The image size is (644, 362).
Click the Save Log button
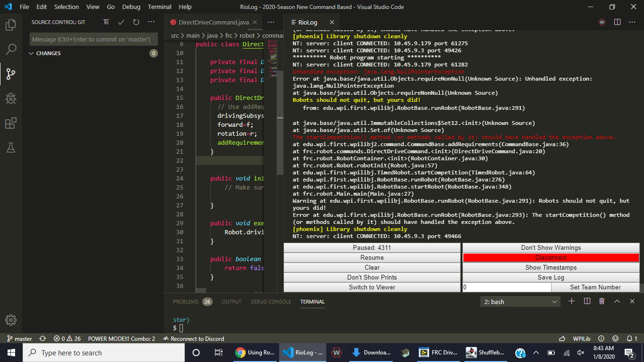pos(551,277)
